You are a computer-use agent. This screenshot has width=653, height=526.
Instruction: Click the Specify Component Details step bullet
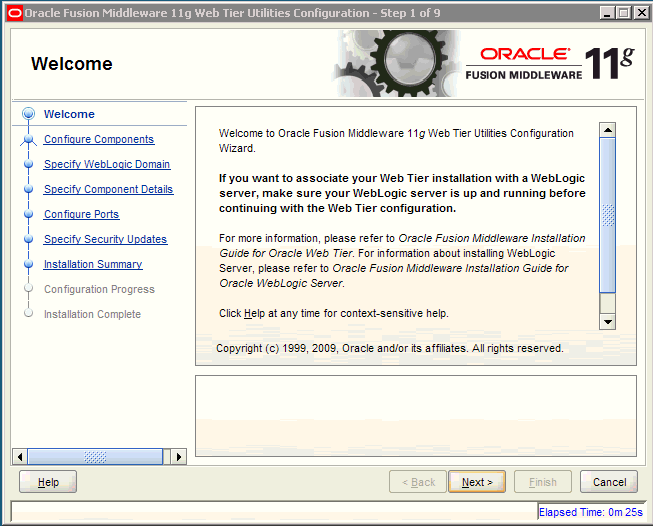(x=28, y=189)
